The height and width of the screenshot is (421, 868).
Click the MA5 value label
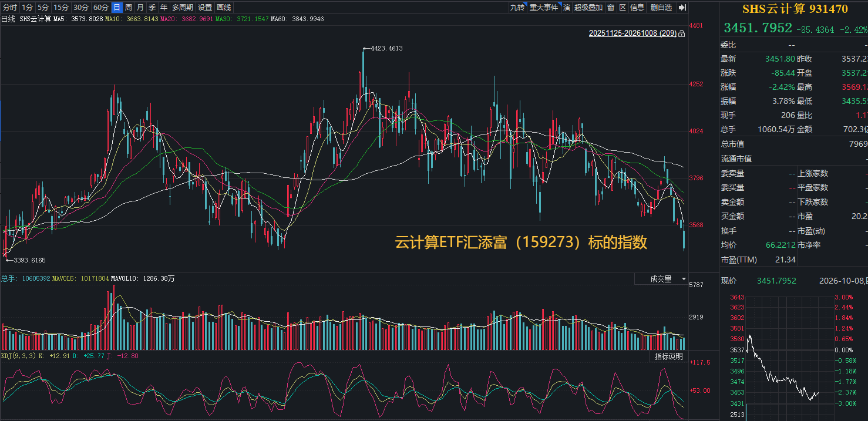pos(78,19)
